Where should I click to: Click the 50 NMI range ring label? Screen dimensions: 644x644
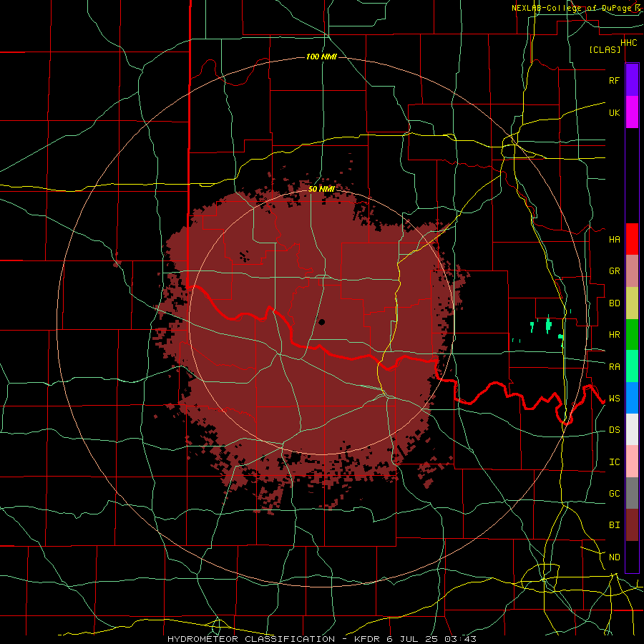tap(321, 189)
